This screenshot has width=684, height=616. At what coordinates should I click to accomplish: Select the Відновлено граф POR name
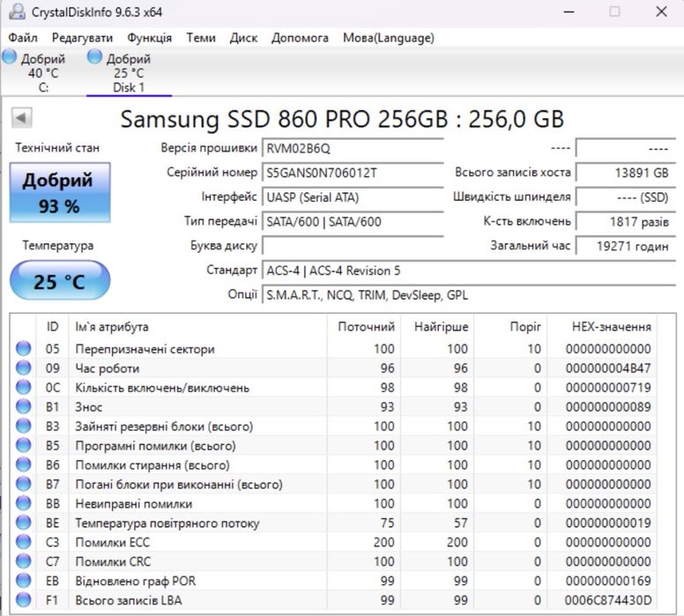pyautogui.click(x=135, y=581)
